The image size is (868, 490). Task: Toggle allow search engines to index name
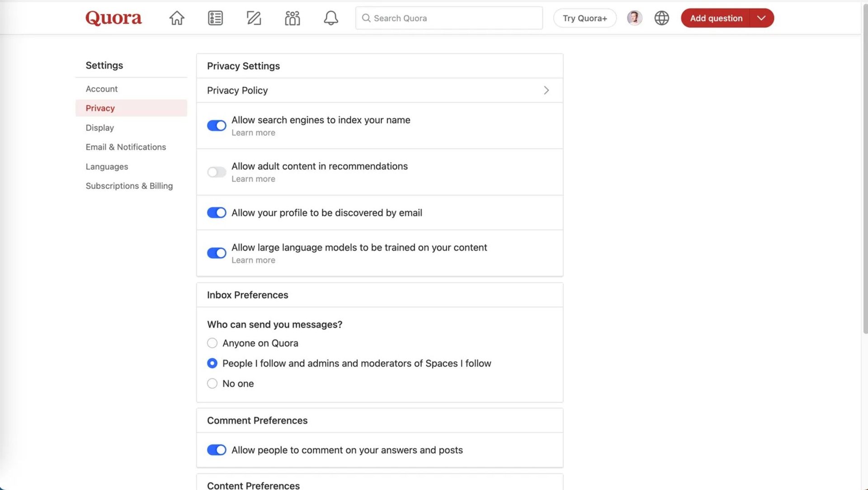[x=217, y=125]
